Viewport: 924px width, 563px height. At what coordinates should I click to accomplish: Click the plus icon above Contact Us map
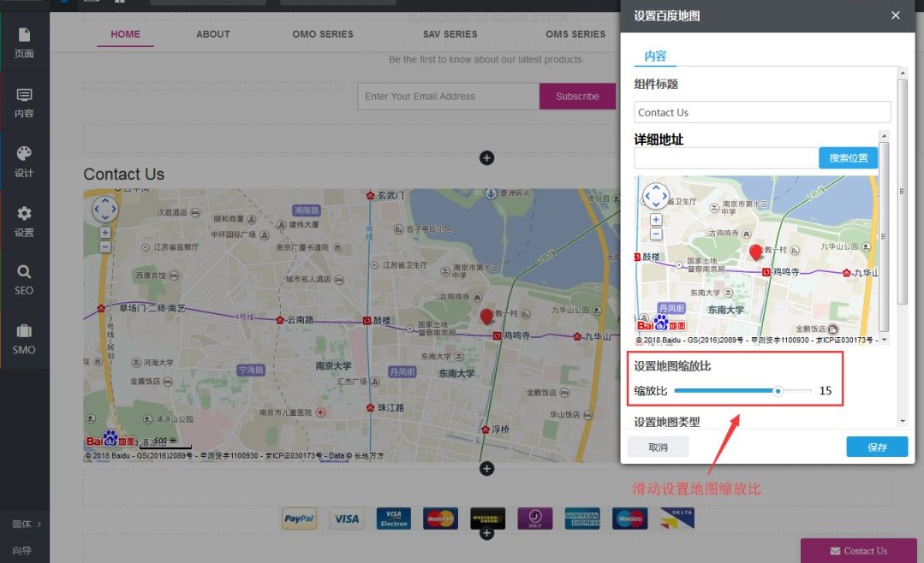coord(486,157)
